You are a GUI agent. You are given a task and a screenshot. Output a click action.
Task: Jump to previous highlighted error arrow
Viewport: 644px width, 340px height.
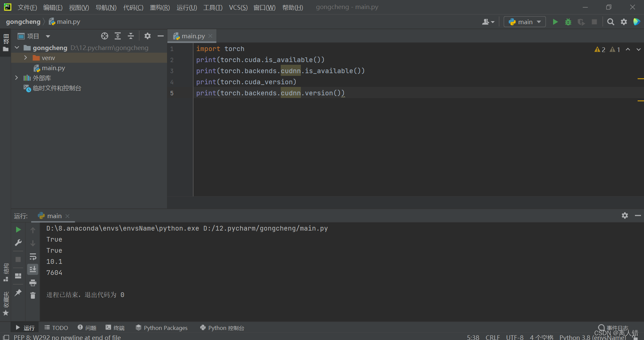click(628, 49)
